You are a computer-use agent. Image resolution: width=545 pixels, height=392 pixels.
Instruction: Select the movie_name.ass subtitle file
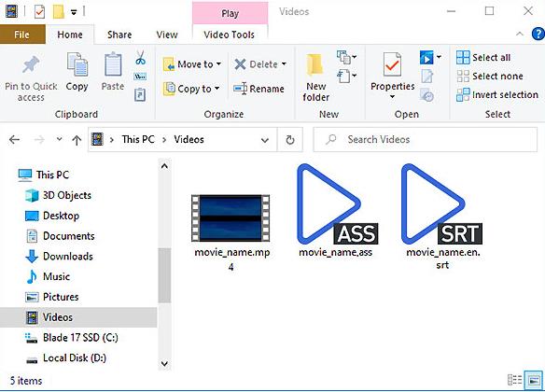pos(337,211)
